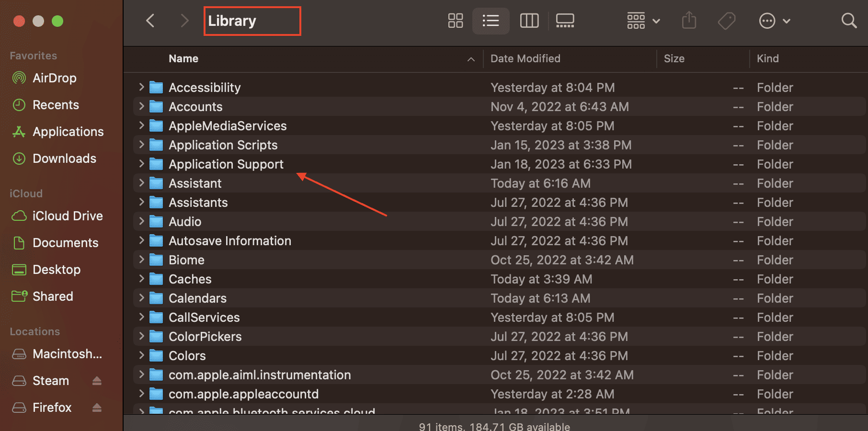Open Finder search

tap(848, 21)
